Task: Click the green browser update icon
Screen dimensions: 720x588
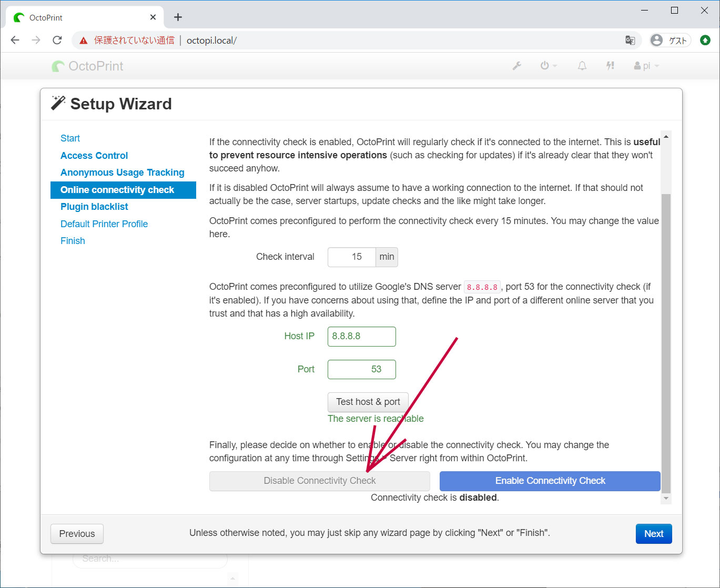Action: tap(705, 40)
